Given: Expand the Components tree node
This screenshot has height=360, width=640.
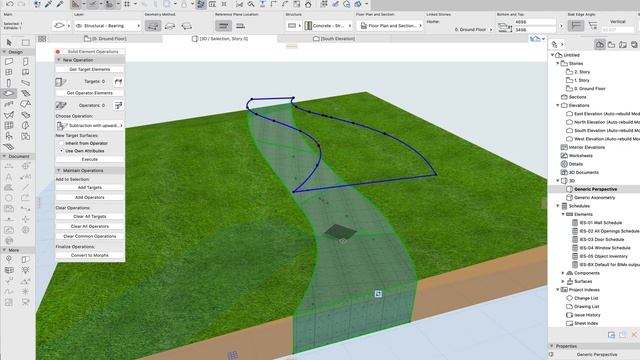Looking at the screenshot, I should coord(563,273).
